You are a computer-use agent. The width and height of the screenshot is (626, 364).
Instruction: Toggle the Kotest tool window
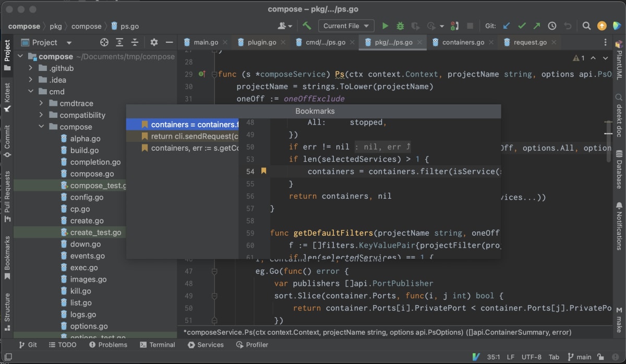click(x=7, y=98)
